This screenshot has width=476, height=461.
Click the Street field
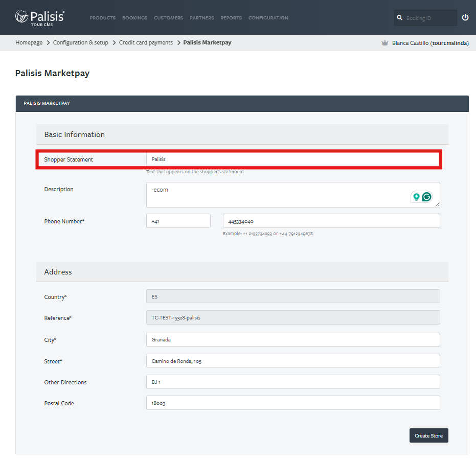tap(293, 360)
